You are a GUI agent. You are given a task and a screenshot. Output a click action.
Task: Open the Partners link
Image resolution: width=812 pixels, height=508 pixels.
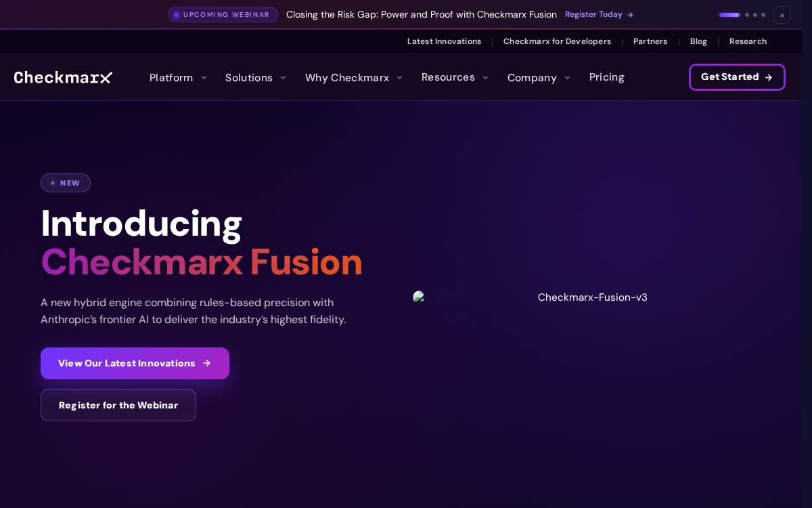tap(650, 41)
